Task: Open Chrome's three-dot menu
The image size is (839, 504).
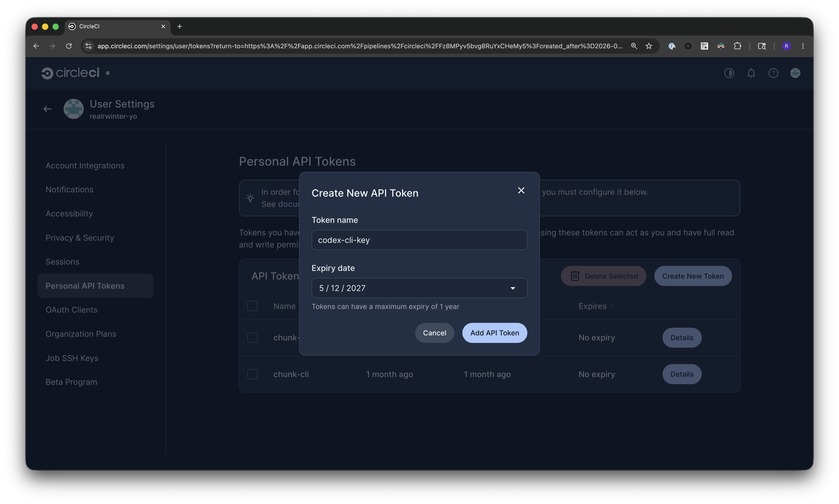Action: tap(803, 46)
